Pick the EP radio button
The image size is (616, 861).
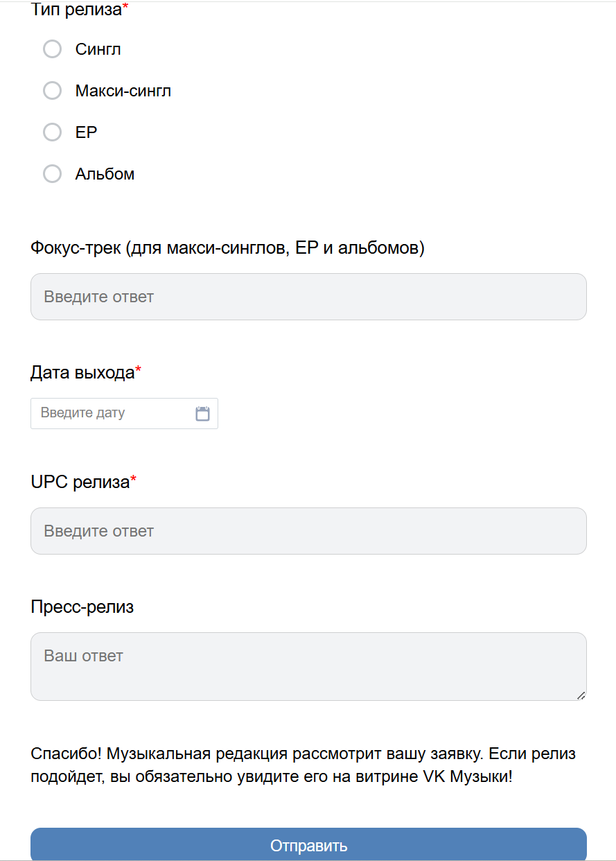pos(53,132)
